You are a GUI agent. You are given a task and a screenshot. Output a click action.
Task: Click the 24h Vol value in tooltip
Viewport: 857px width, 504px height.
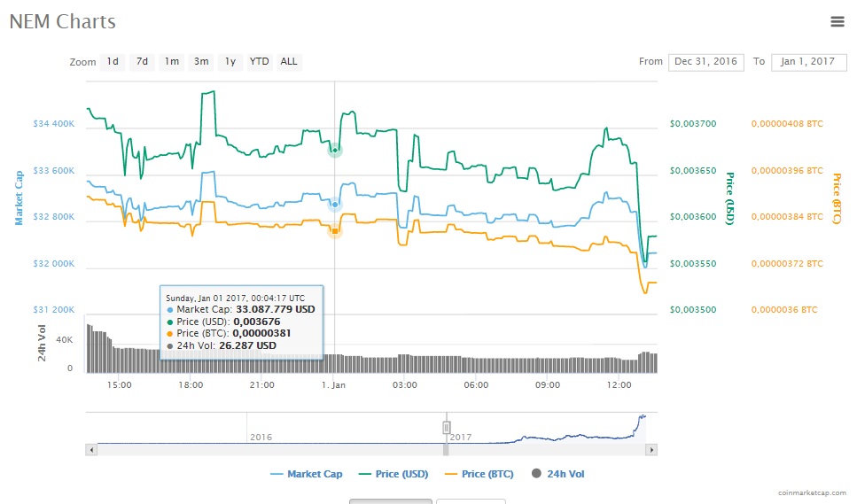(247, 345)
